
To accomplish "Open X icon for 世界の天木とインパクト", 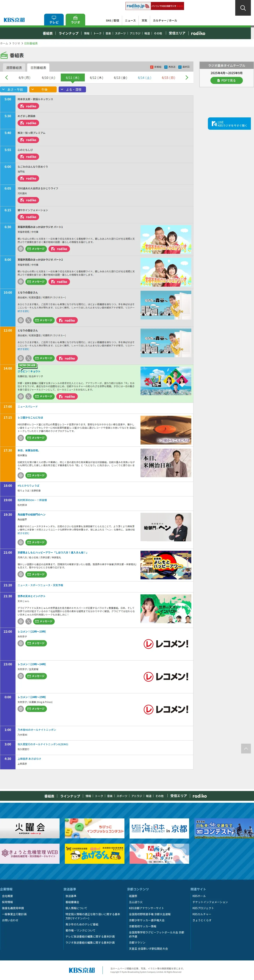I will (x=29, y=622).
